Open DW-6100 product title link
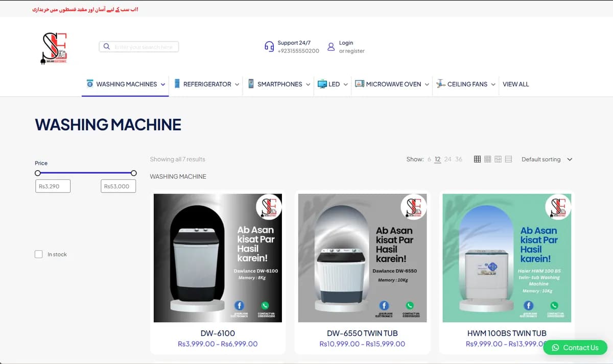The image size is (613, 364). [218, 333]
